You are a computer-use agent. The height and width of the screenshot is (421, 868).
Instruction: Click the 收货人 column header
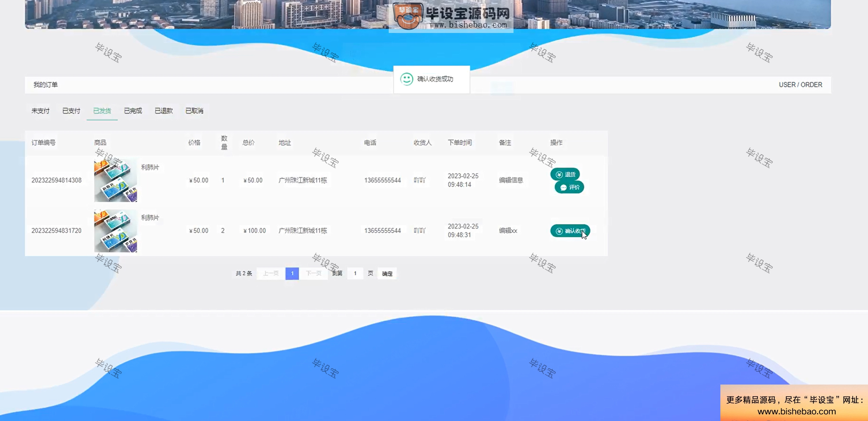423,143
